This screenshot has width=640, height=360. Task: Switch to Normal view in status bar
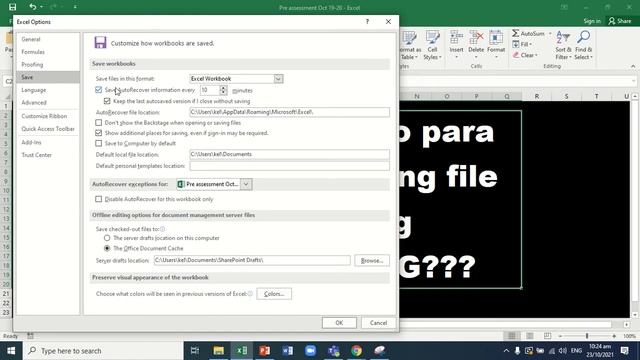pyautogui.click(x=512, y=336)
